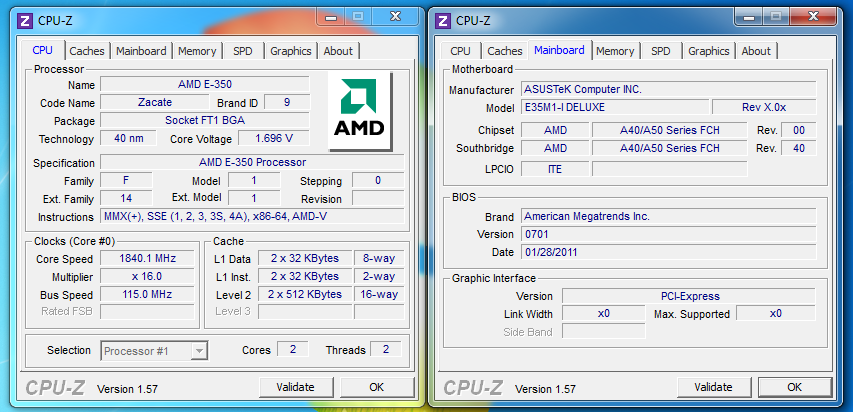Click the BIOS Version value 0701
Viewport: 853px width, 412px height.
click(x=669, y=234)
